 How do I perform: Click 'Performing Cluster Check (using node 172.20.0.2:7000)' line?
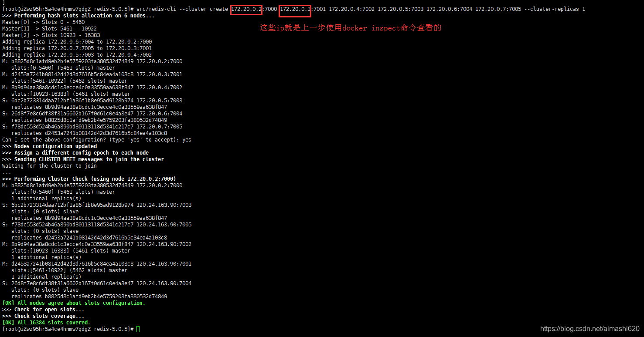pyautogui.click(x=89, y=179)
